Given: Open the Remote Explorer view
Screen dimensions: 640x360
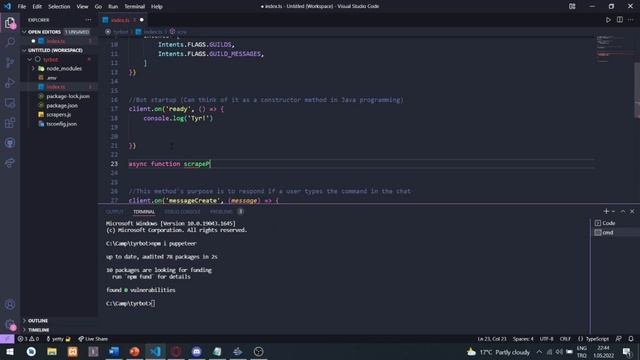Looking at the screenshot, I should click(x=10, y=102).
